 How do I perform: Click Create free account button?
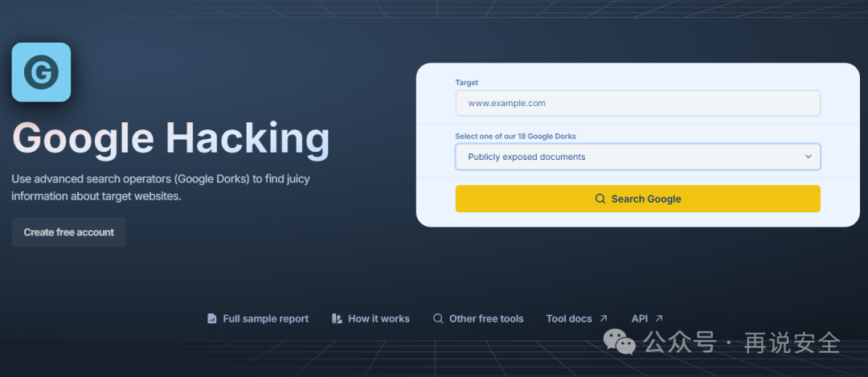pyautogui.click(x=68, y=232)
